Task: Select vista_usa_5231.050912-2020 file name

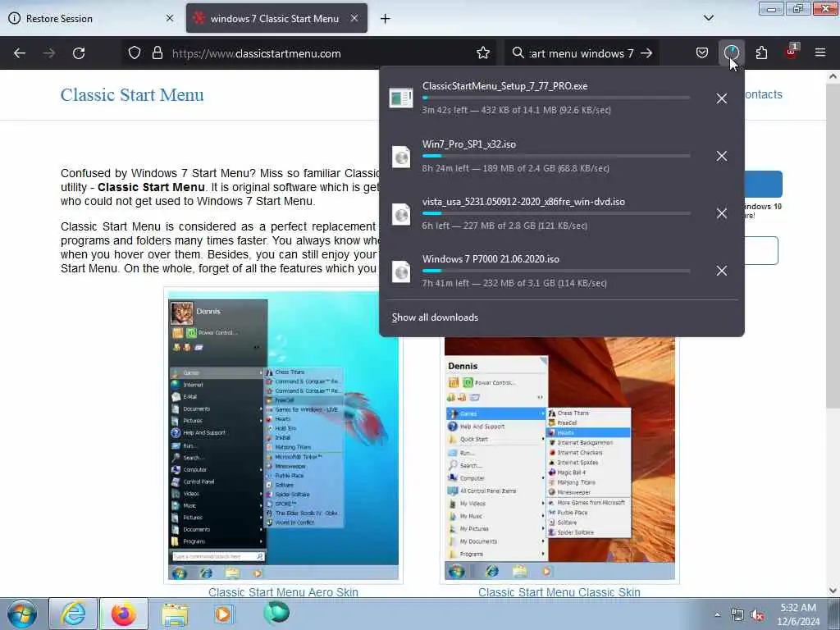Action: pyautogui.click(x=523, y=202)
